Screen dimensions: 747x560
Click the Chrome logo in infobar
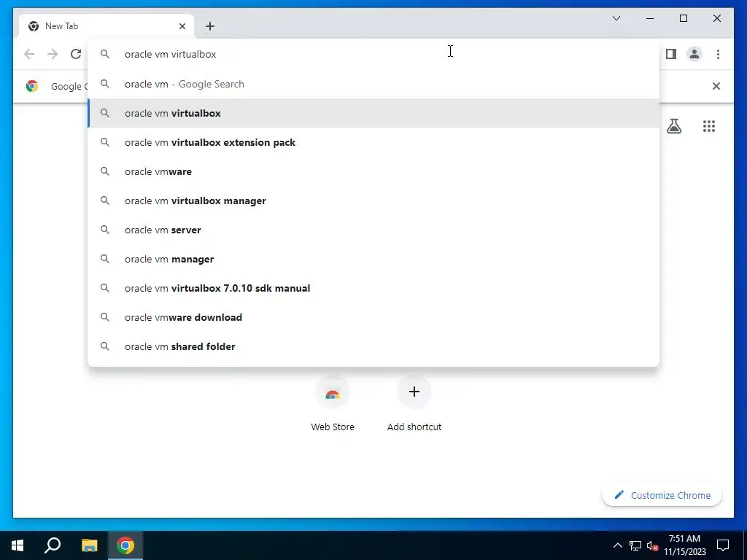[32, 86]
